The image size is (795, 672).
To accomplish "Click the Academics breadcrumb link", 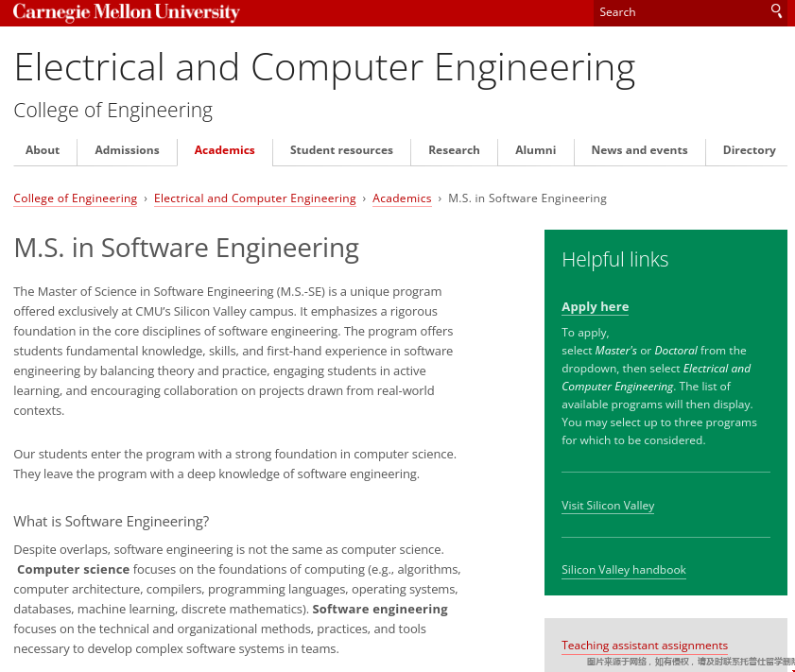I will pos(402,198).
